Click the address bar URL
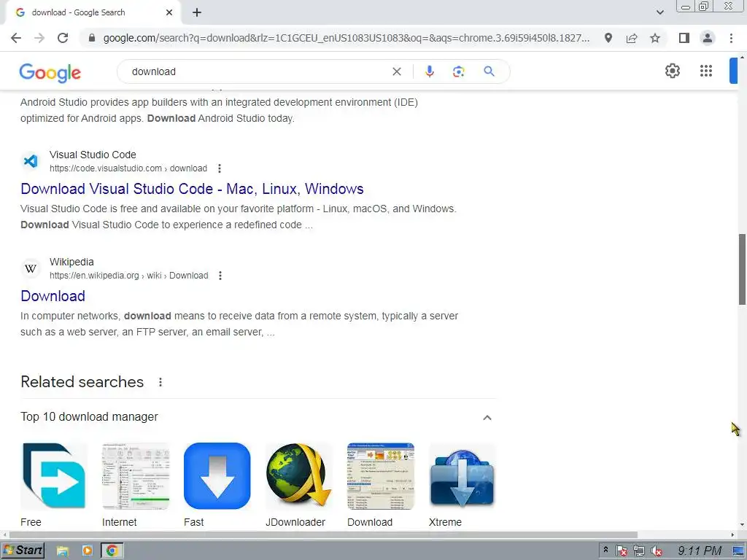This screenshot has height=560, width=747. [347, 38]
